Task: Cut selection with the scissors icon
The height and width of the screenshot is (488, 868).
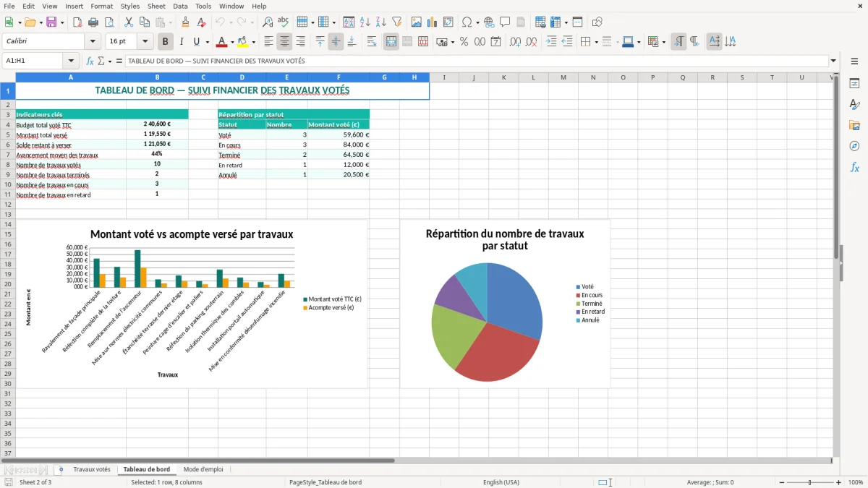Action: 129,22
